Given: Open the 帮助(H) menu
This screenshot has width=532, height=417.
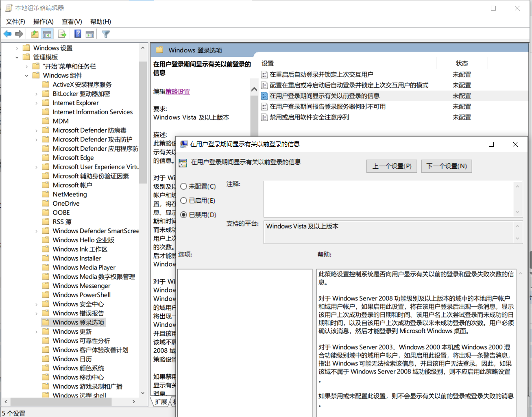Looking at the screenshot, I should coord(100,22).
